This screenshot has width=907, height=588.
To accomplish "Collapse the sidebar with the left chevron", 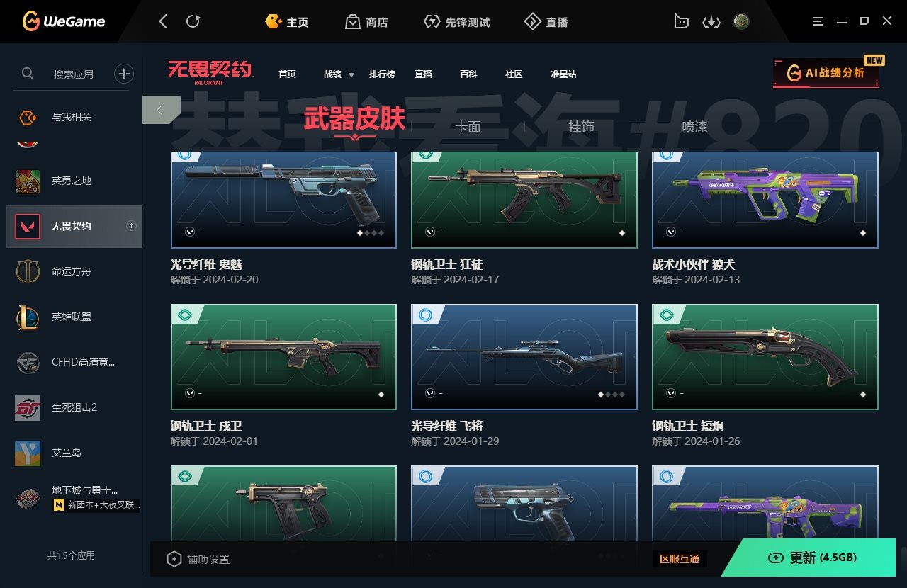I will pos(160,110).
